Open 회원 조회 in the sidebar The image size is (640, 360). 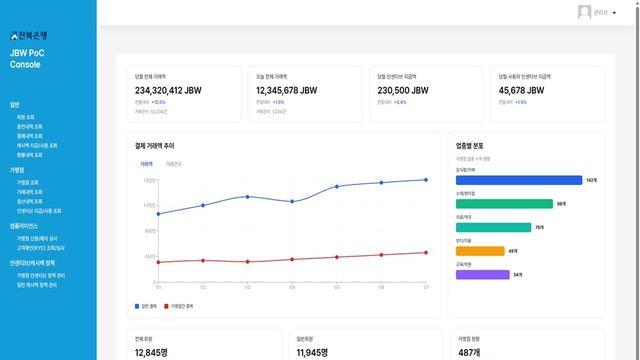[26, 117]
